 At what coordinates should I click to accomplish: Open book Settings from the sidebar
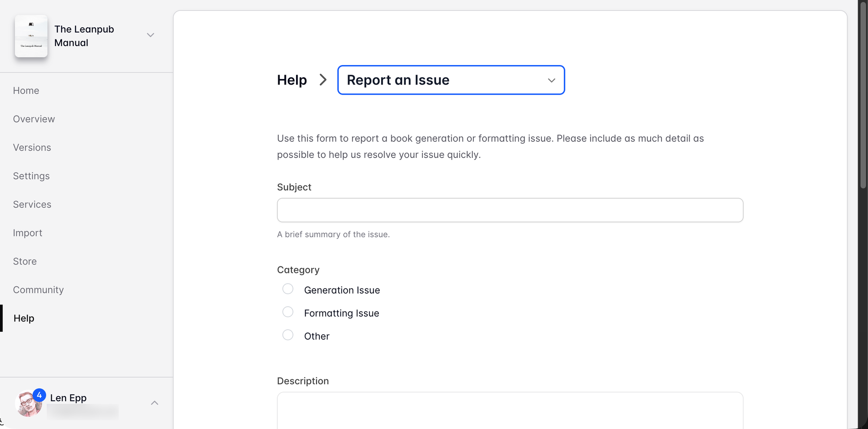pyautogui.click(x=31, y=176)
